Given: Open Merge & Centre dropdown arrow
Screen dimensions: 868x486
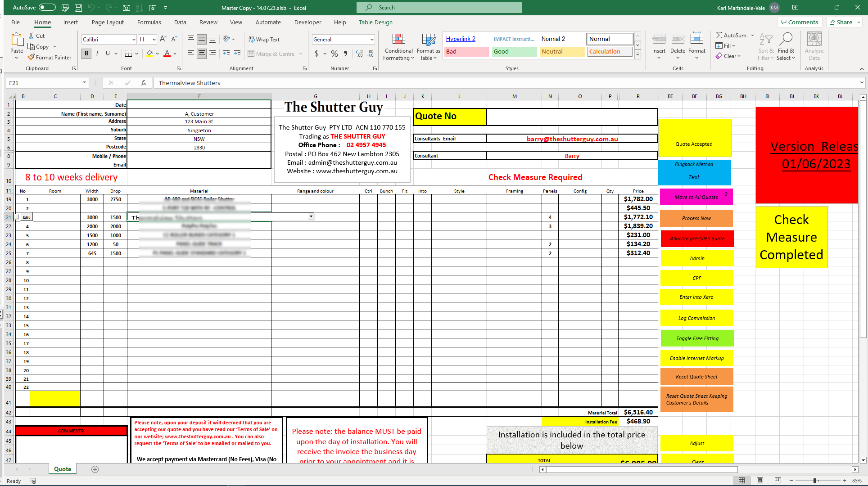Looking at the screenshot, I should point(301,54).
